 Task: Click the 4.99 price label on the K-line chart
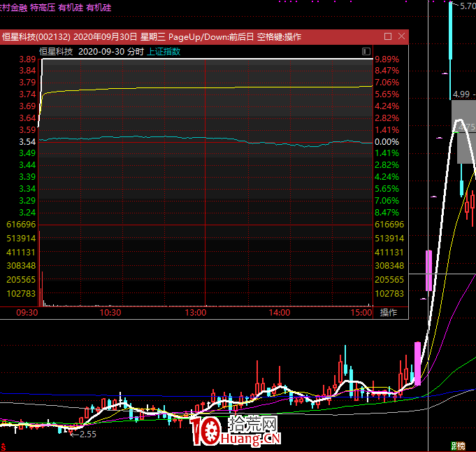tap(461, 94)
